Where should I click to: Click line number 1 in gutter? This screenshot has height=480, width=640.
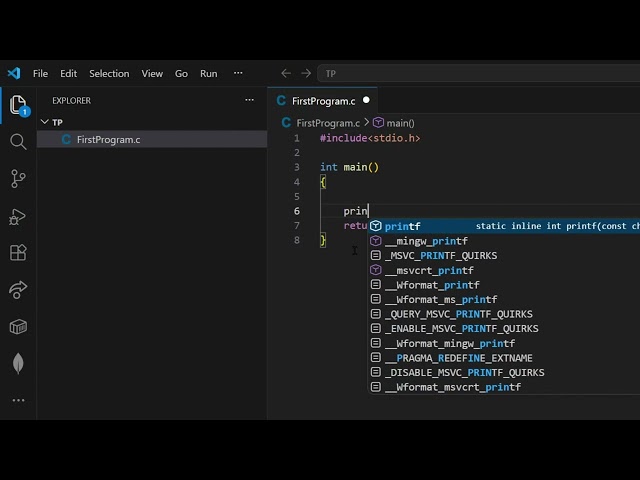[297, 138]
